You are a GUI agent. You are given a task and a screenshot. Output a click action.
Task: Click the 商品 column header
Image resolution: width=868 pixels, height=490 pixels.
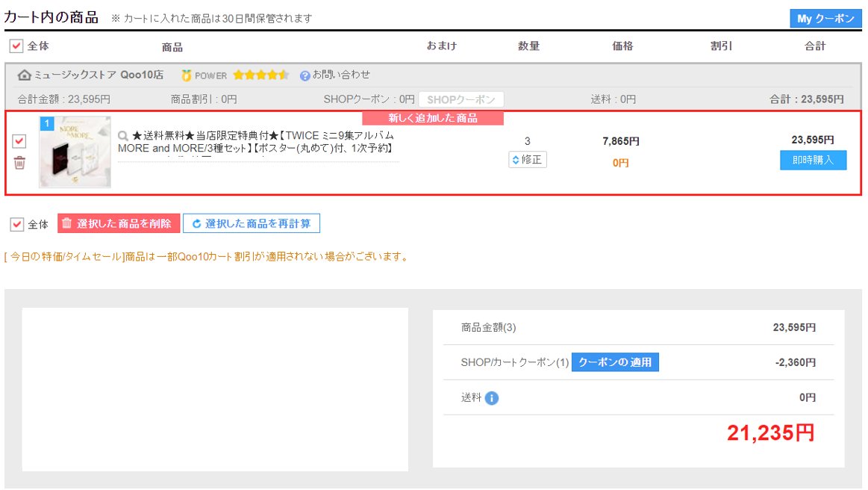172,47
